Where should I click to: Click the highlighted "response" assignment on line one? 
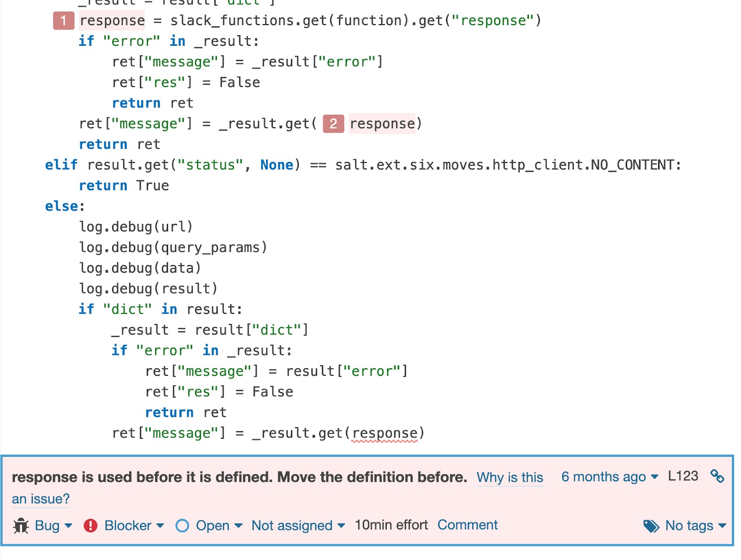click(x=111, y=20)
